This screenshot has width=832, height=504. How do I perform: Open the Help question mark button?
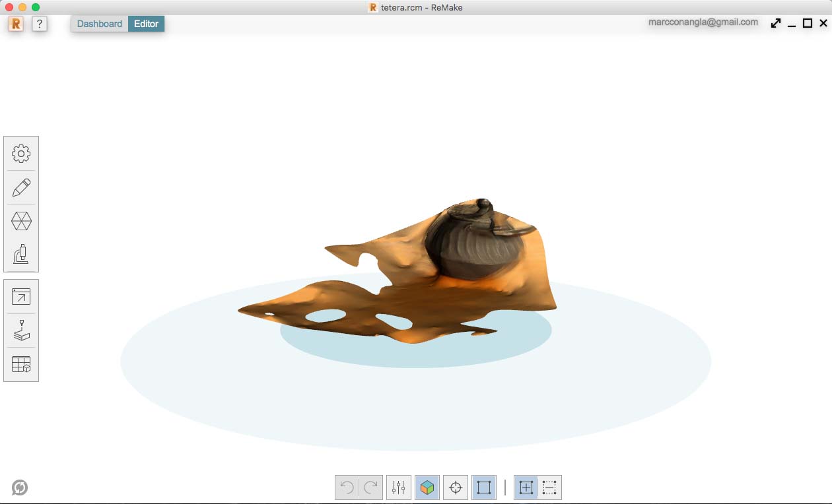(40, 24)
